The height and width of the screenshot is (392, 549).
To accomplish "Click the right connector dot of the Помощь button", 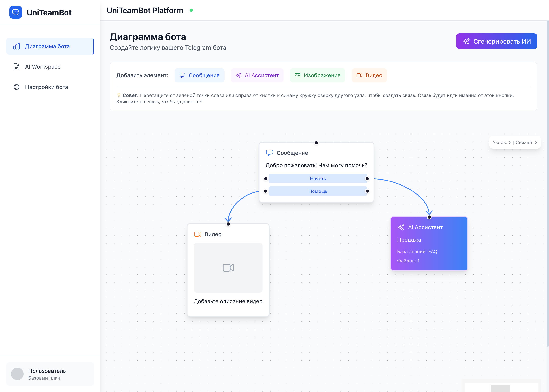I will [x=367, y=191].
